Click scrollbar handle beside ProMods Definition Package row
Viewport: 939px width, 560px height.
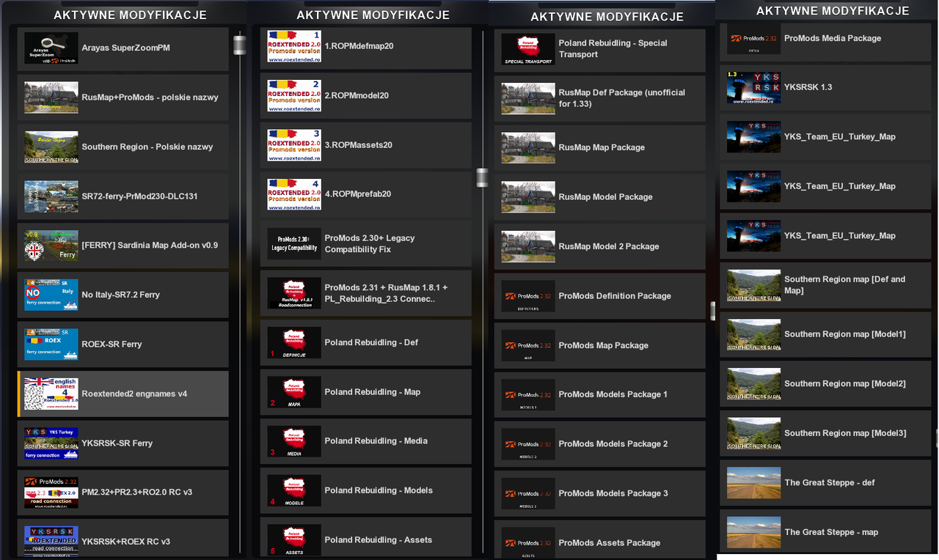712,311
